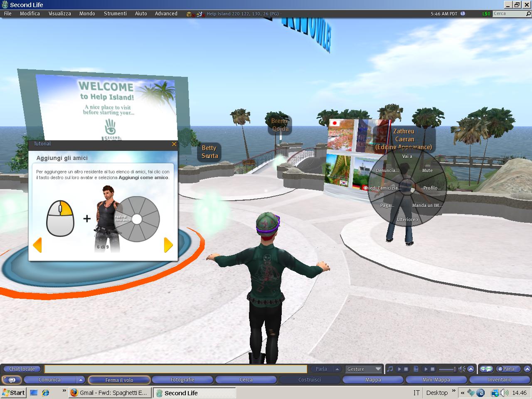Toggle the master audio mute speaker icon
This screenshot has height=399, width=532.
click(x=462, y=369)
